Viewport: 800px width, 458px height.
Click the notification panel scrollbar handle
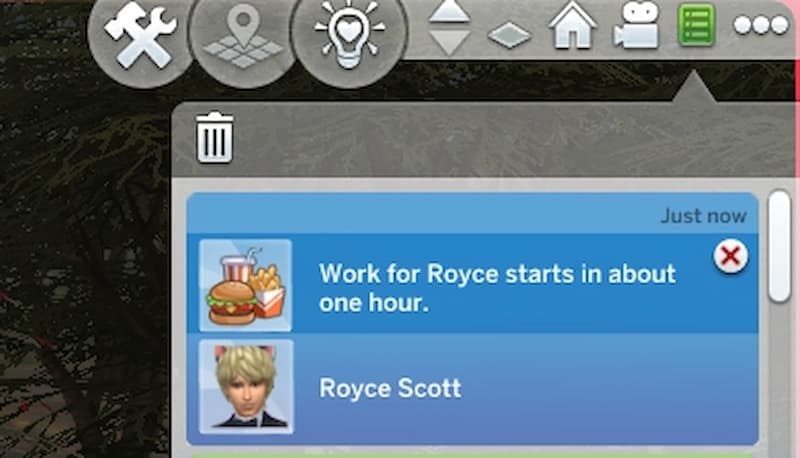(780, 246)
